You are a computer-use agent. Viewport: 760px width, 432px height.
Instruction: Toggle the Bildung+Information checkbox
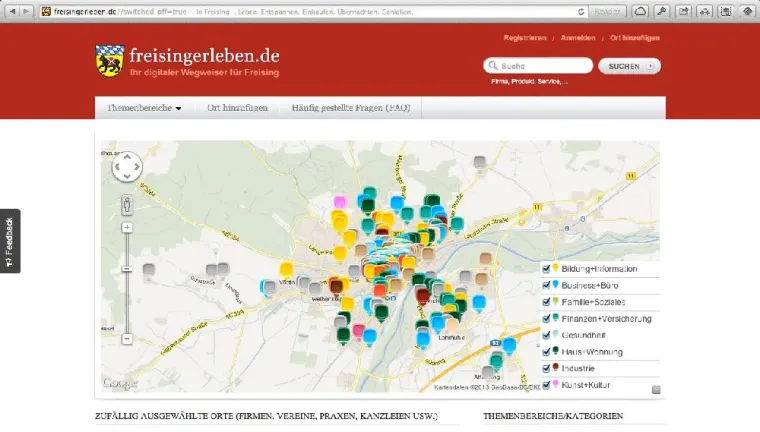[546, 269]
